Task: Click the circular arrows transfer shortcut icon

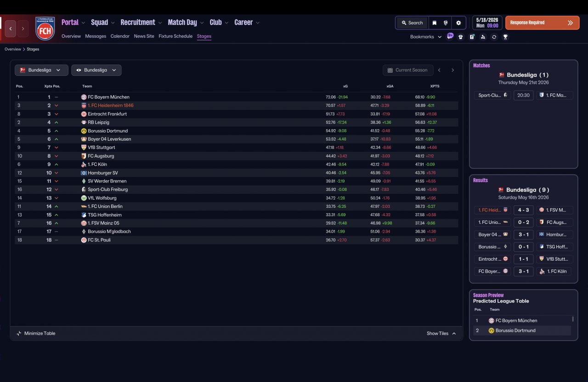Action: 494,37
